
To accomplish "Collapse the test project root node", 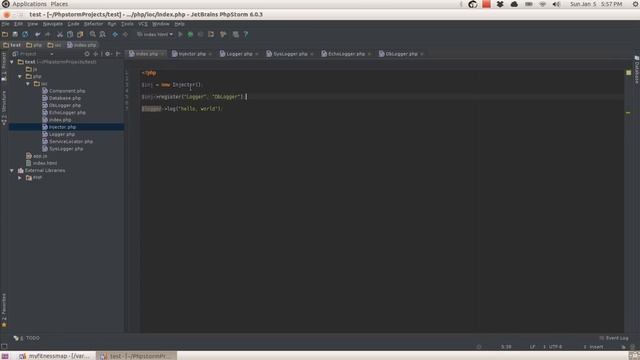I will pyautogui.click(x=12, y=62).
